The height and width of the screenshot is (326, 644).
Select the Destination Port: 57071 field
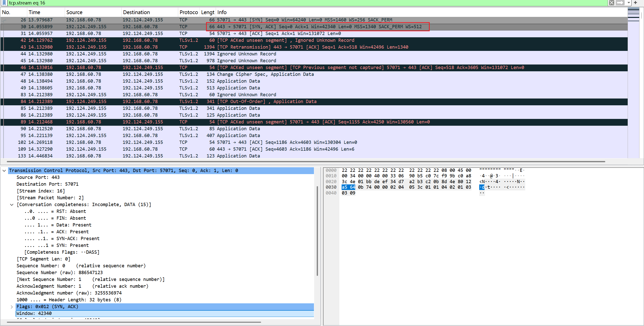(48, 184)
